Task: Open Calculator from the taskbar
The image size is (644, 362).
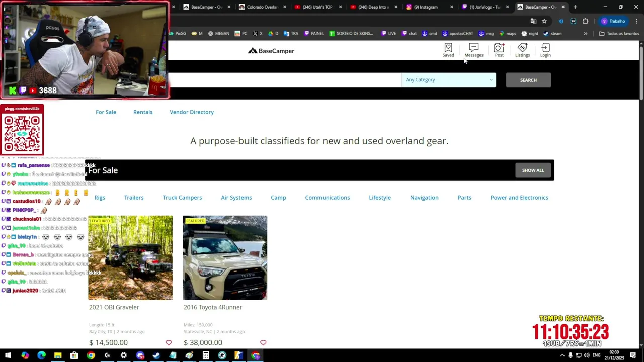Action: pyautogui.click(x=206, y=355)
